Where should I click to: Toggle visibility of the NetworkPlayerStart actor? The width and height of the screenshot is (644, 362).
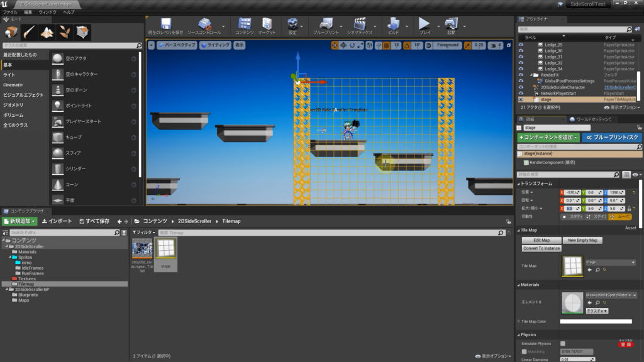521,93
